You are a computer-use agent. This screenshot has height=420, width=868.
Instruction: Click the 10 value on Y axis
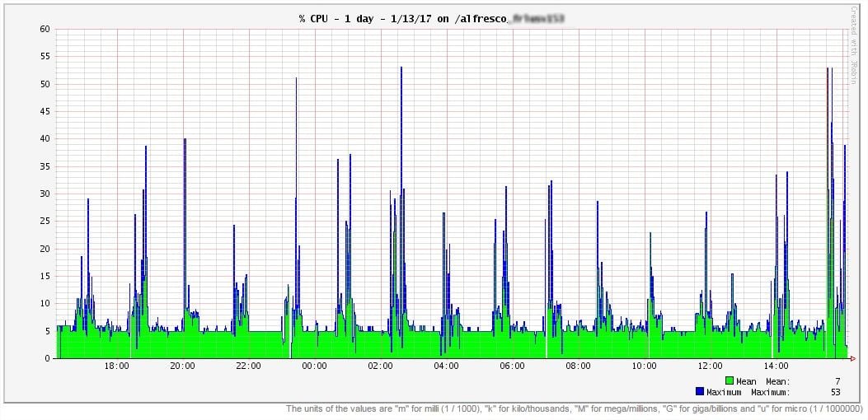point(45,303)
